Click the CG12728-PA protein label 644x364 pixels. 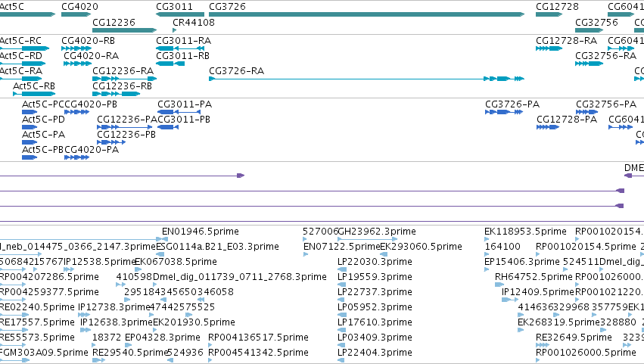click(x=567, y=119)
